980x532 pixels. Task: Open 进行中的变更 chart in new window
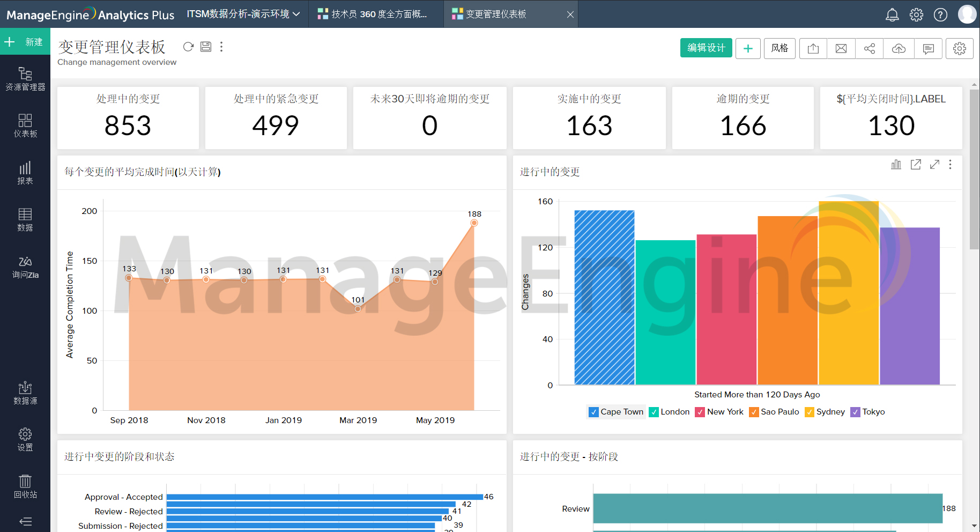[x=916, y=165]
